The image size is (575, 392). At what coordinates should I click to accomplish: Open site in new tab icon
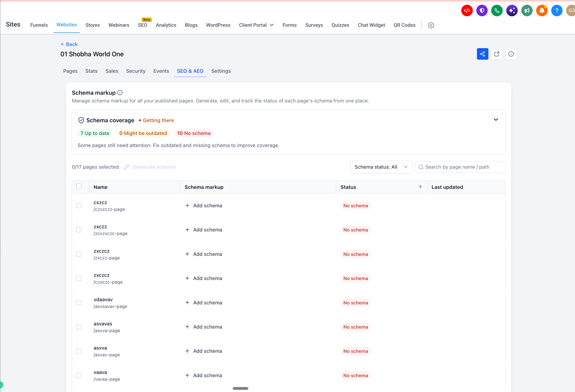[497, 54]
